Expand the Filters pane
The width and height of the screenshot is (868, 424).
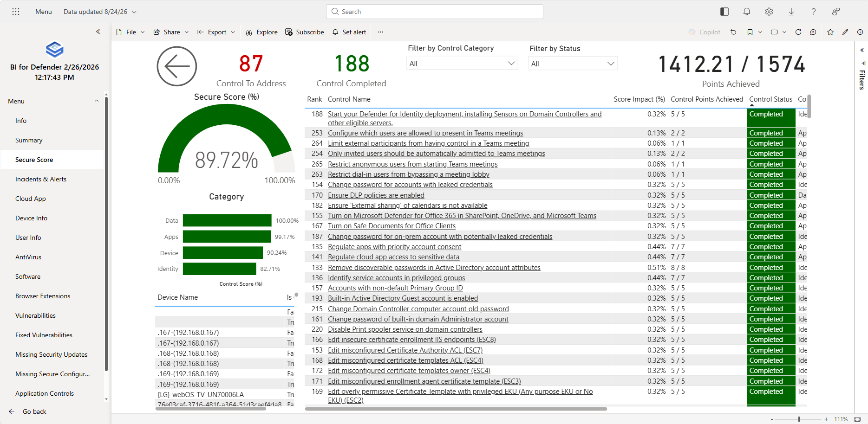[x=862, y=50]
